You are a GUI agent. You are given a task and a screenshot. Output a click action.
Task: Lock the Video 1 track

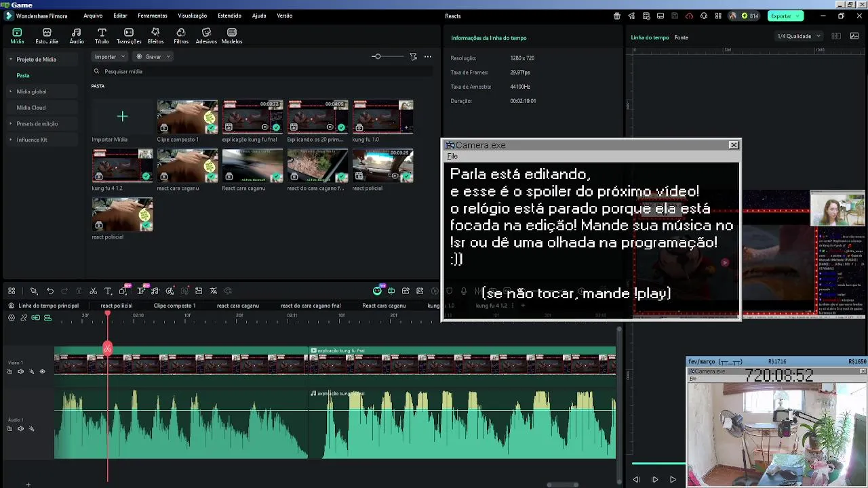pyautogui.click(x=9, y=371)
